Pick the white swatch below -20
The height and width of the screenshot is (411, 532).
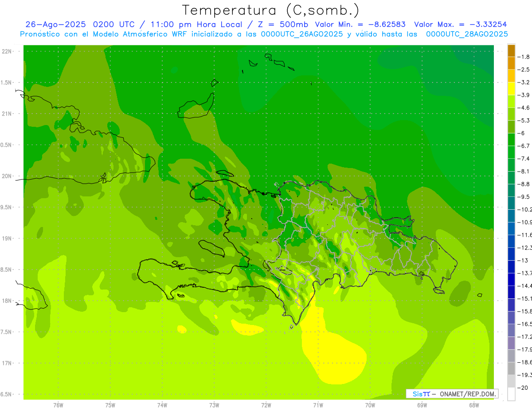click(x=511, y=394)
